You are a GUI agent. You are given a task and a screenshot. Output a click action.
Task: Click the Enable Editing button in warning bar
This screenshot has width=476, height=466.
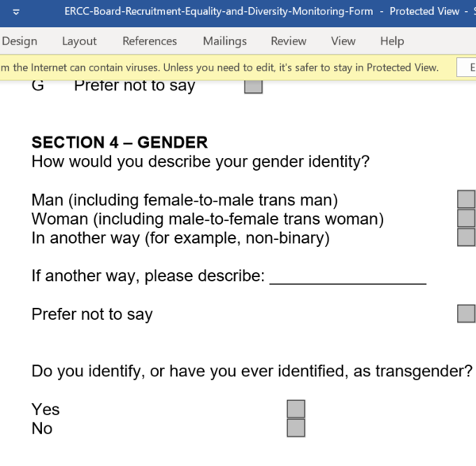tap(468, 67)
